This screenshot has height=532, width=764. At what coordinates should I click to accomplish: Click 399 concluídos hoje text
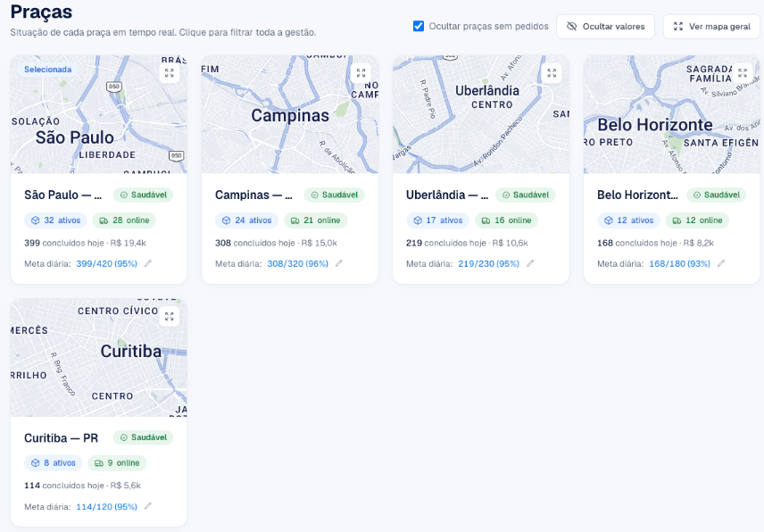(x=64, y=243)
